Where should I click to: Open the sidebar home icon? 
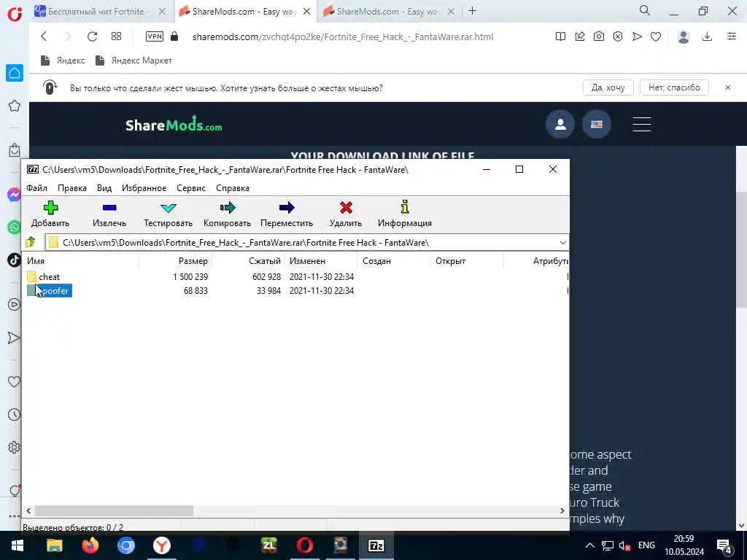(x=15, y=73)
